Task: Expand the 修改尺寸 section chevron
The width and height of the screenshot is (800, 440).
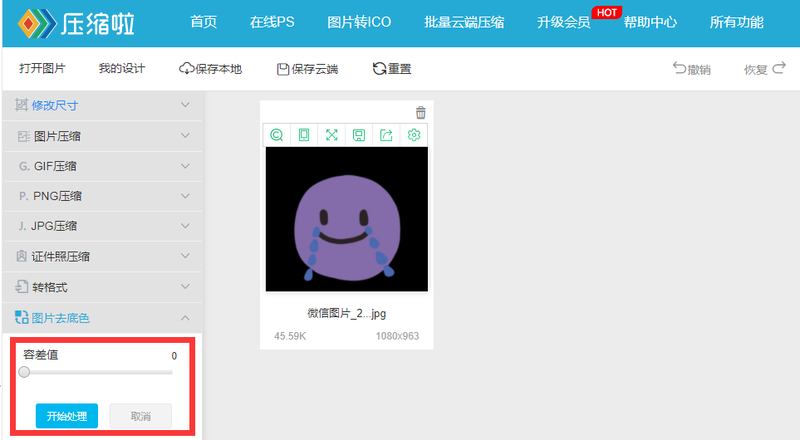Action: point(185,105)
